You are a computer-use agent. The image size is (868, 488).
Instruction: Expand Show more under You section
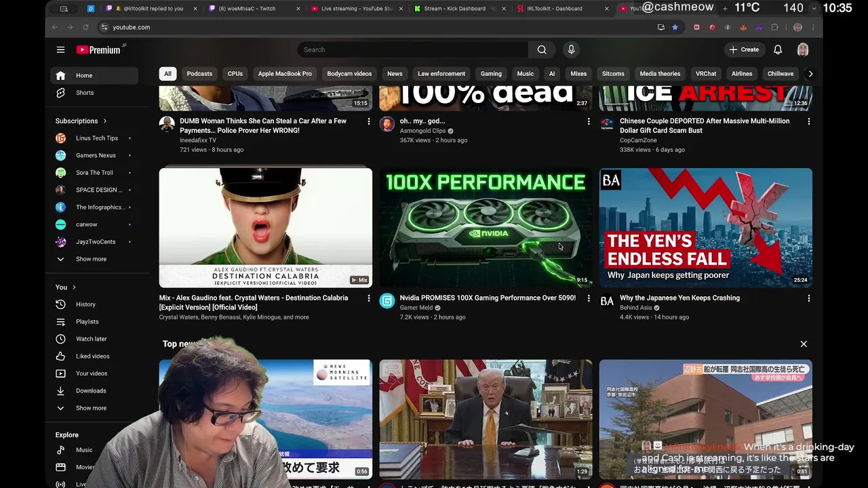(94, 408)
